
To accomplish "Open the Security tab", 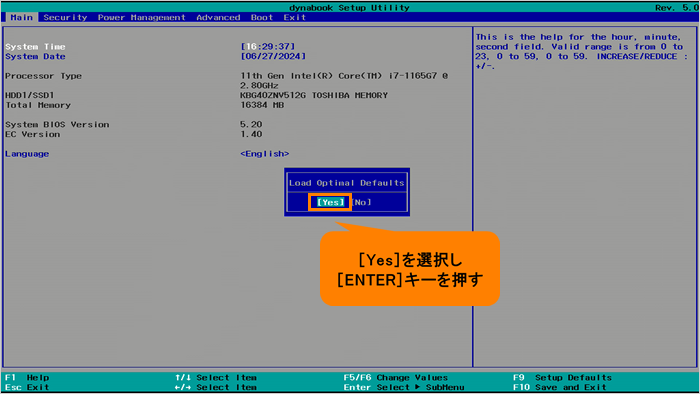I will (x=65, y=17).
